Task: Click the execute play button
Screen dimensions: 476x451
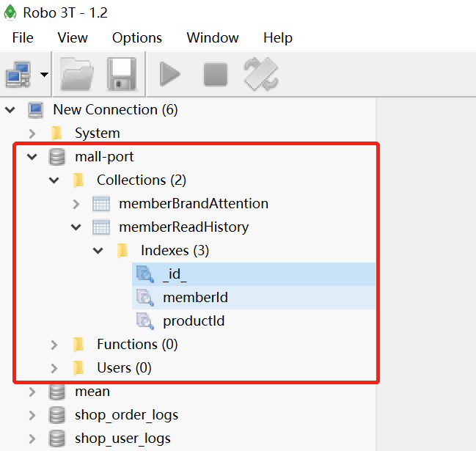Action: click(169, 74)
